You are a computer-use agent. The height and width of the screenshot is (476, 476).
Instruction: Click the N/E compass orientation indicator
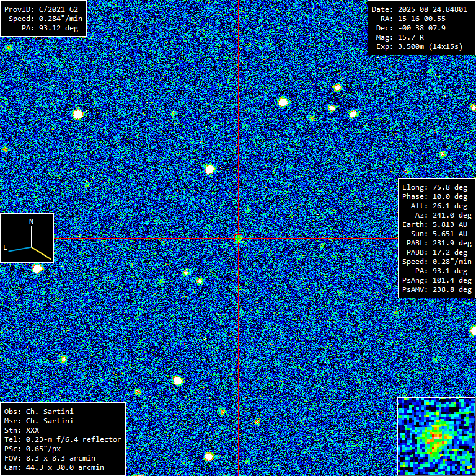(x=27, y=238)
